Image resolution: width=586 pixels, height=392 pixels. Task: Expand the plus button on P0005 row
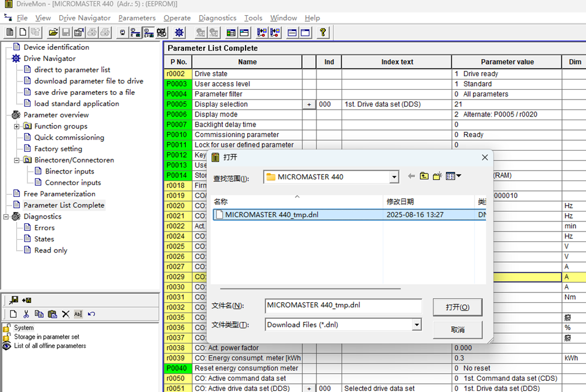[309, 104]
